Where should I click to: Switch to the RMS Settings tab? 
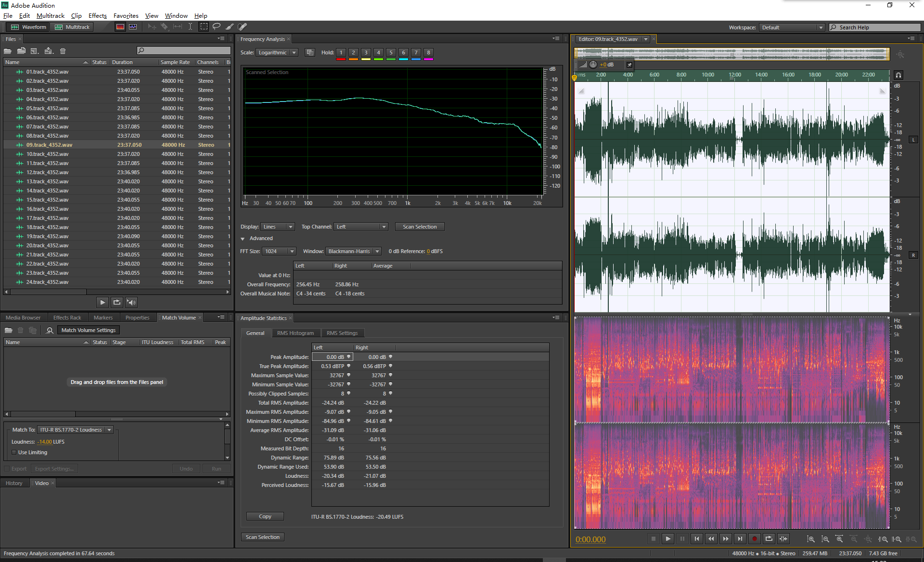342,333
